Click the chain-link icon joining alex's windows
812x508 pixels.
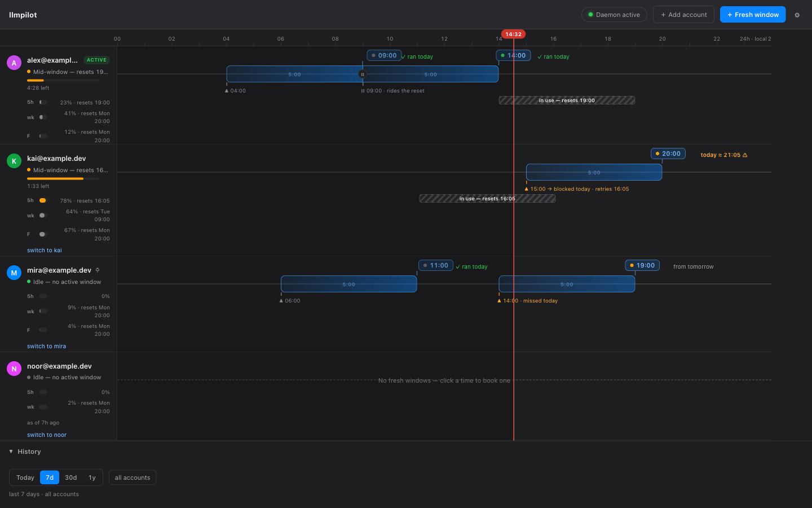point(363,75)
